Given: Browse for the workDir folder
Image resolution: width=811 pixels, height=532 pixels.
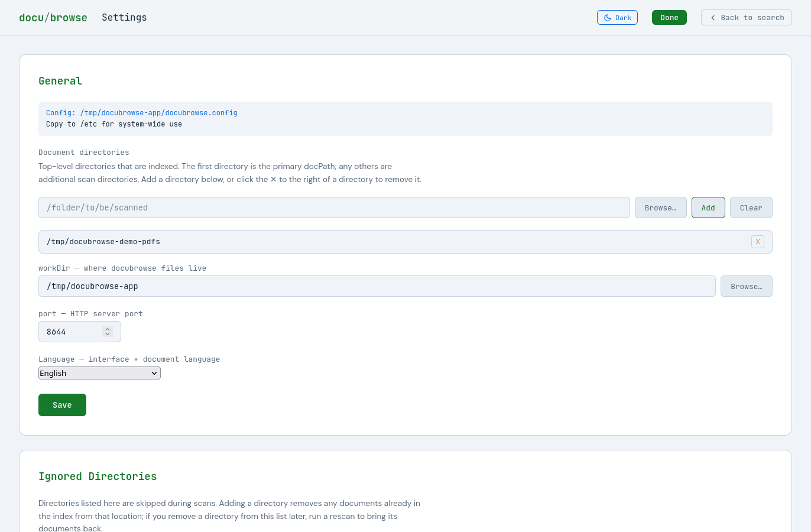Looking at the screenshot, I should coord(747,286).
